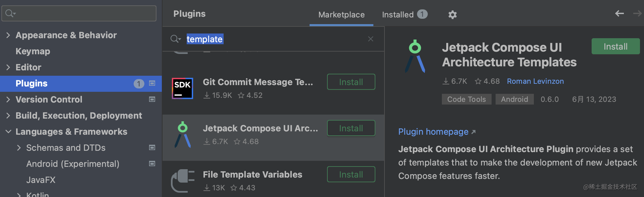Click the Roman Levinzon author link

point(535,81)
